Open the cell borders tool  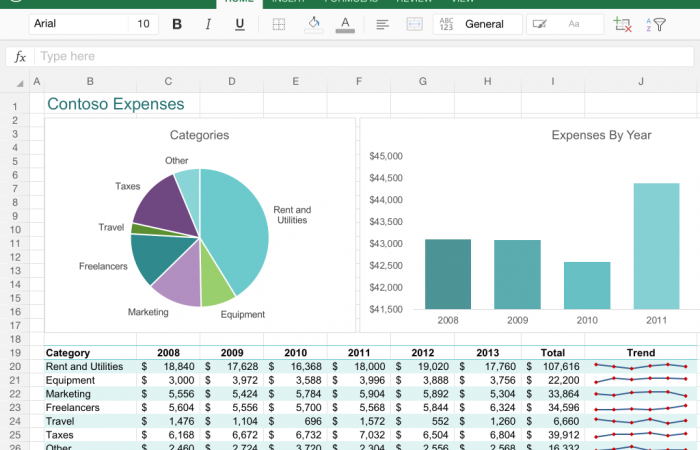[279, 24]
